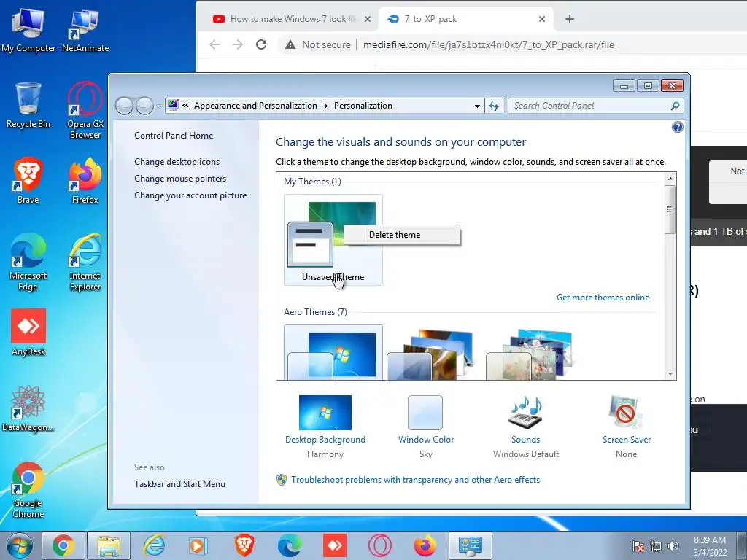Open NetAnimate desktop shortcut
Screen dimensions: 747x560
(85, 31)
